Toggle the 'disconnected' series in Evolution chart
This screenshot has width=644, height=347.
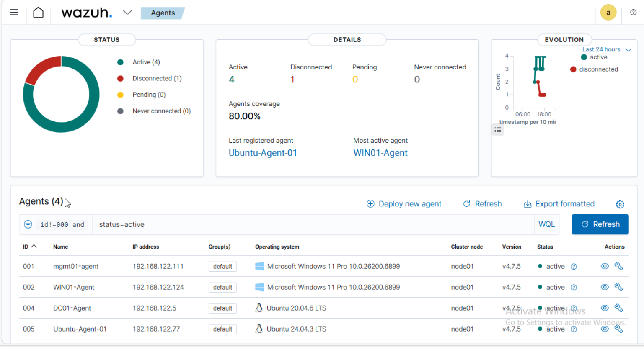pyautogui.click(x=573, y=69)
